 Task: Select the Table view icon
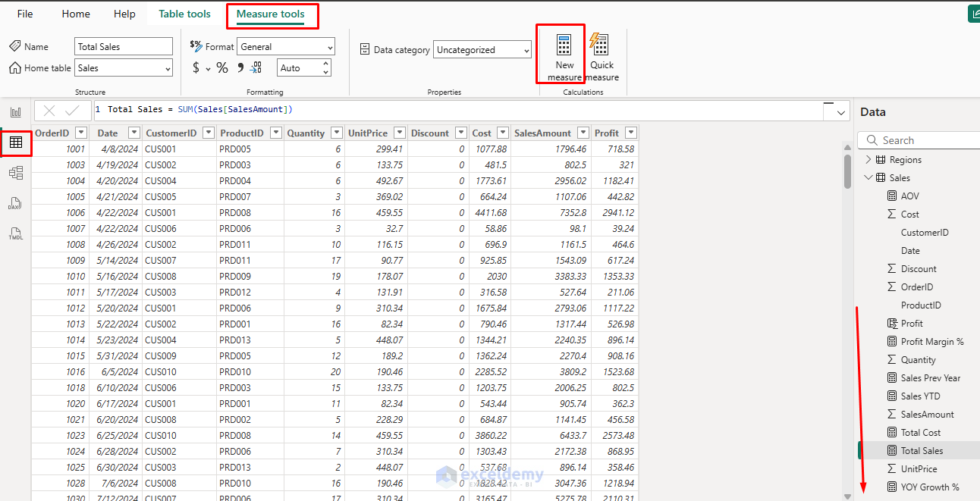click(15, 142)
